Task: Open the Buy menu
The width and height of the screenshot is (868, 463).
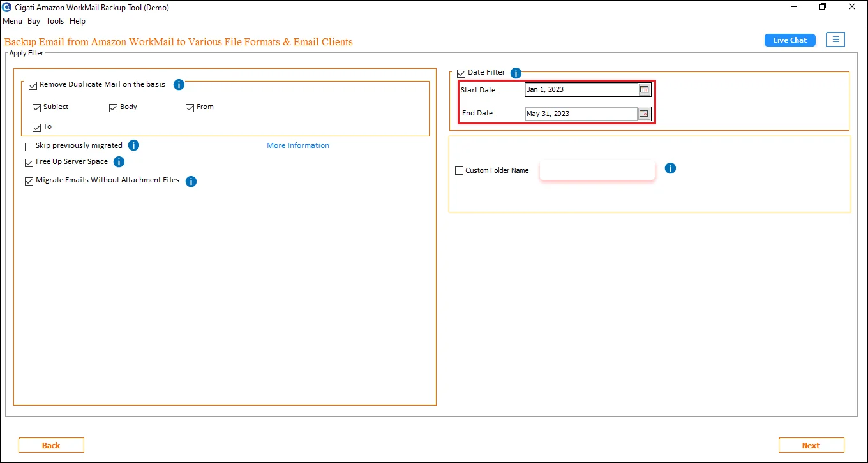Action: pos(34,21)
